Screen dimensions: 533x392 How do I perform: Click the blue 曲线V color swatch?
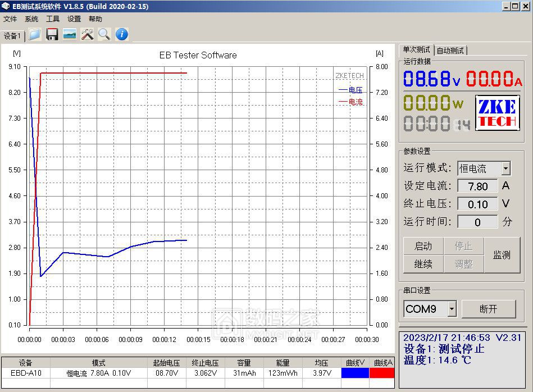coord(356,373)
